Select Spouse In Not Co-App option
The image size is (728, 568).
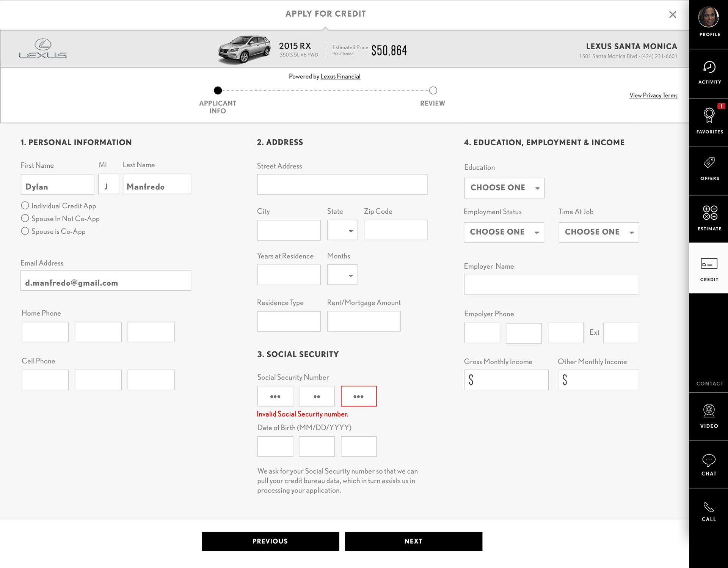click(25, 219)
